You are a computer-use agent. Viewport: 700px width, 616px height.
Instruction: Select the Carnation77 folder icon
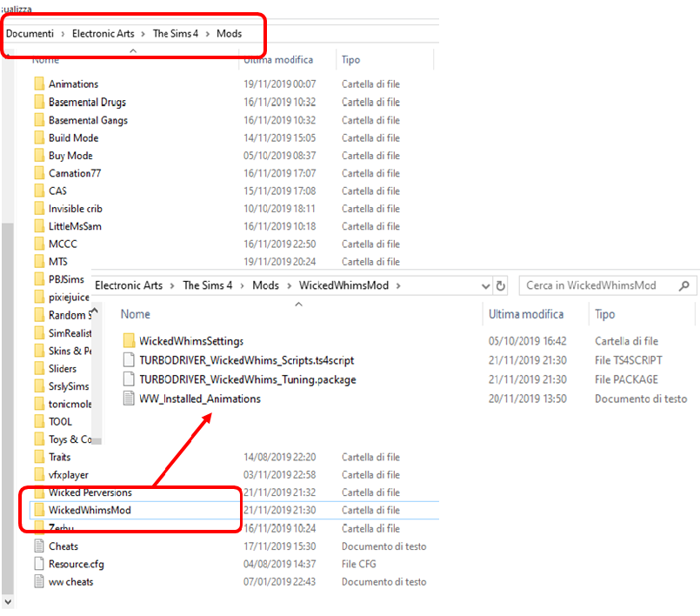coord(39,173)
